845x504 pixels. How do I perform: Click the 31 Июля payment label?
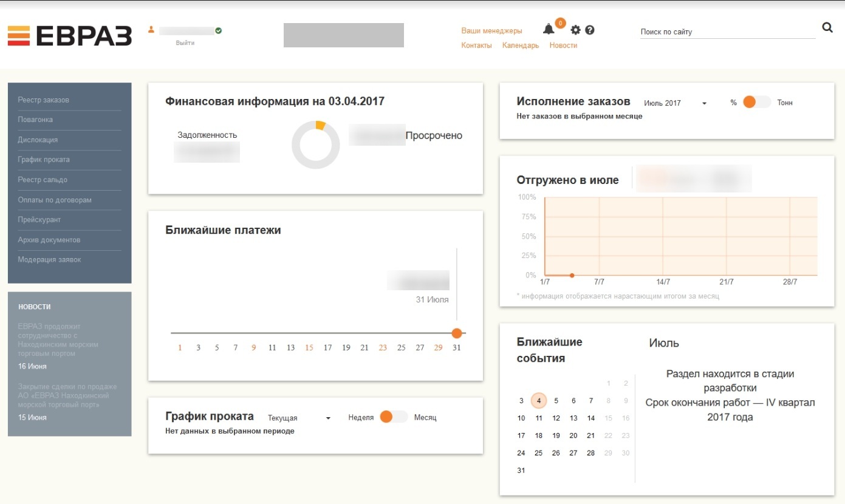(x=433, y=300)
